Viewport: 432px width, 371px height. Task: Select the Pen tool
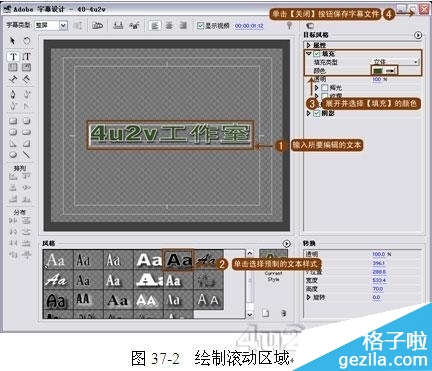pos(13,94)
